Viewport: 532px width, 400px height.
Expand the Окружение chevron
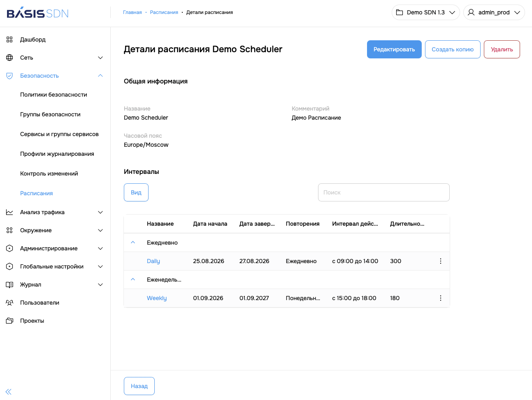click(100, 230)
